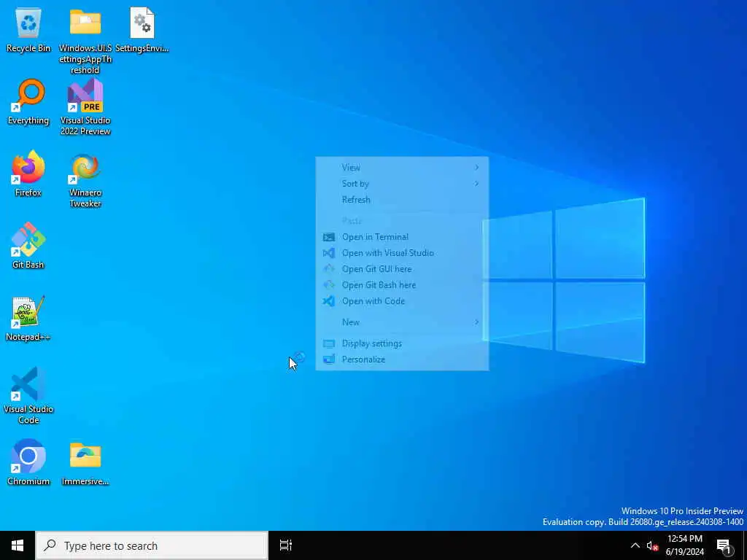Open the muted volume tray icon

pyautogui.click(x=652, y=545)
